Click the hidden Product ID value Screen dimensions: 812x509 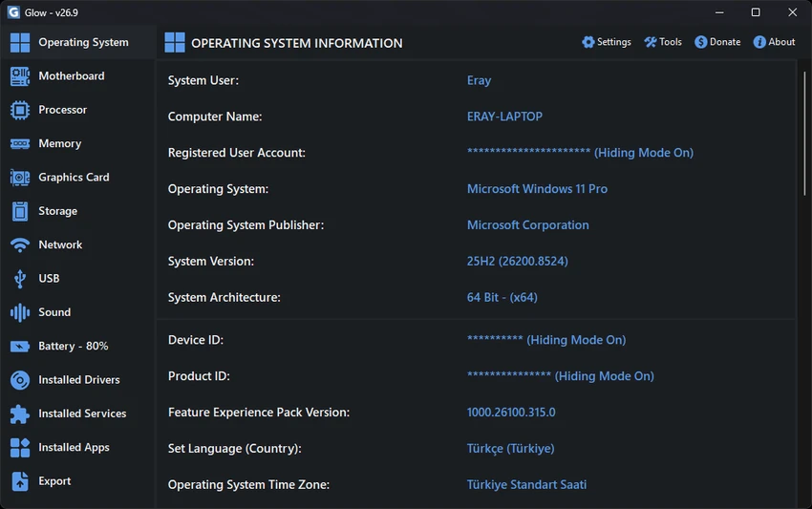(x=561, y=376)
